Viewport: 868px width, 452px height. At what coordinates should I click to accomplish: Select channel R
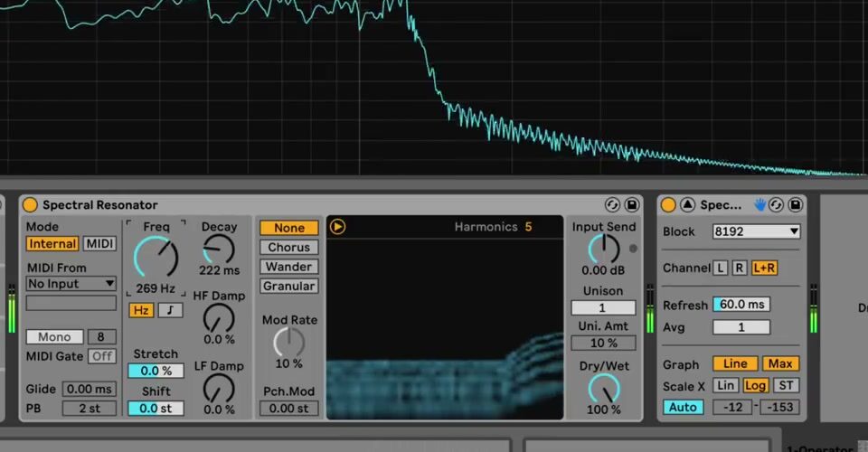[x=740, y=268]
